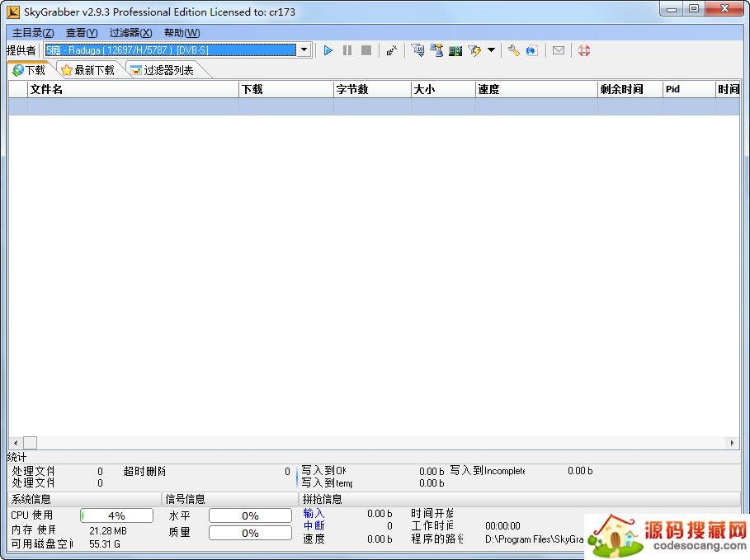Sort by the 速度 column header
Viewport: 750px width, 560px height.
point(536,89)
